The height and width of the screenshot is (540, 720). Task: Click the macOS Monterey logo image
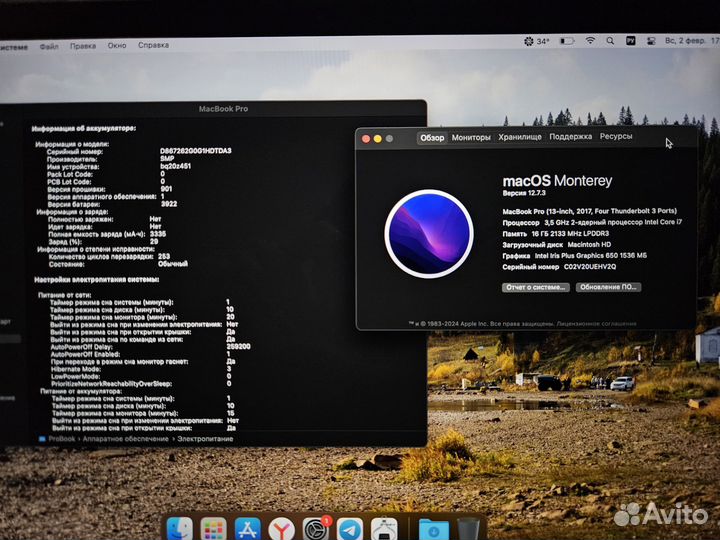pyautogui.click(x=429, y=234)
